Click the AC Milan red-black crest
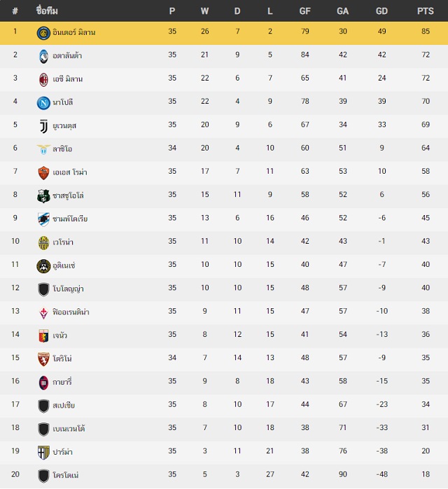Screen dimensions: 448x489 (43, 80)
